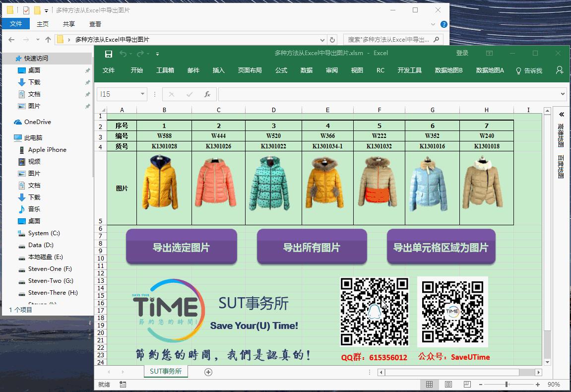Select the light blue jacket image W352
571x392 pixels.
click(x=428, y=185)
